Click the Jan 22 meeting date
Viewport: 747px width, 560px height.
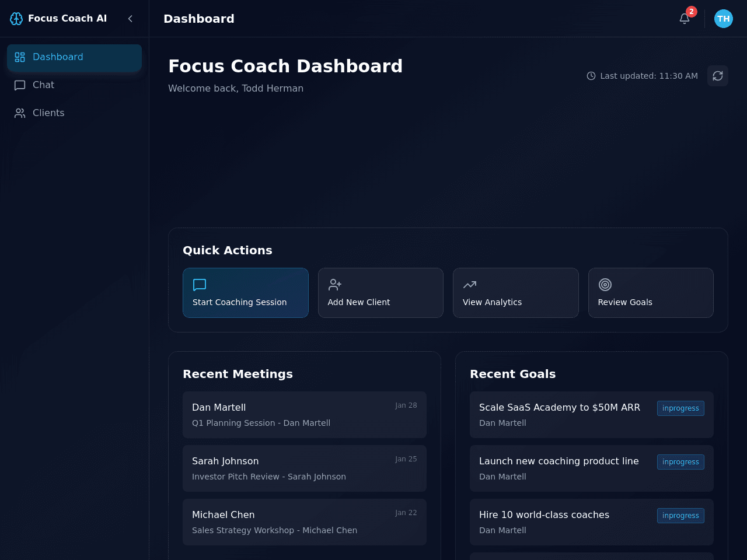point(406,513)
